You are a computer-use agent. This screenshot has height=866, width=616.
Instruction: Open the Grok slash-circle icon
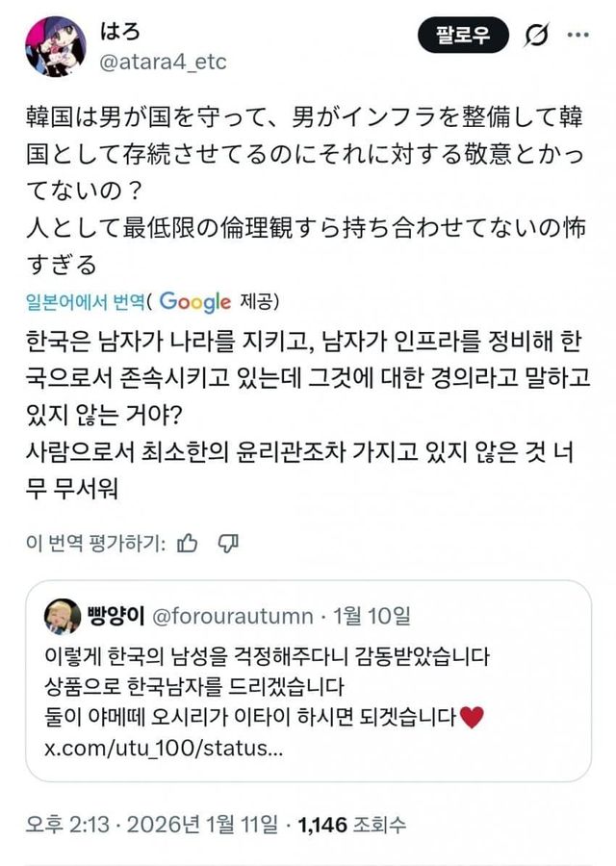[536, 36]
